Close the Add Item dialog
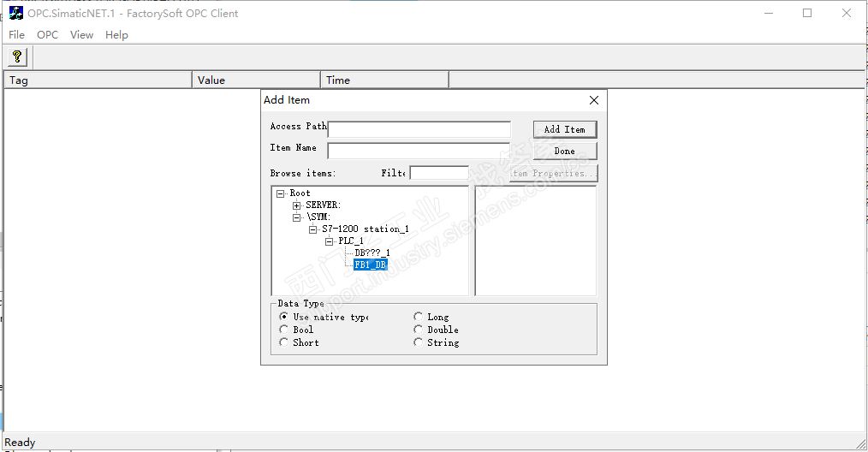This screenshot has width=868, height=452. [594, 100]
